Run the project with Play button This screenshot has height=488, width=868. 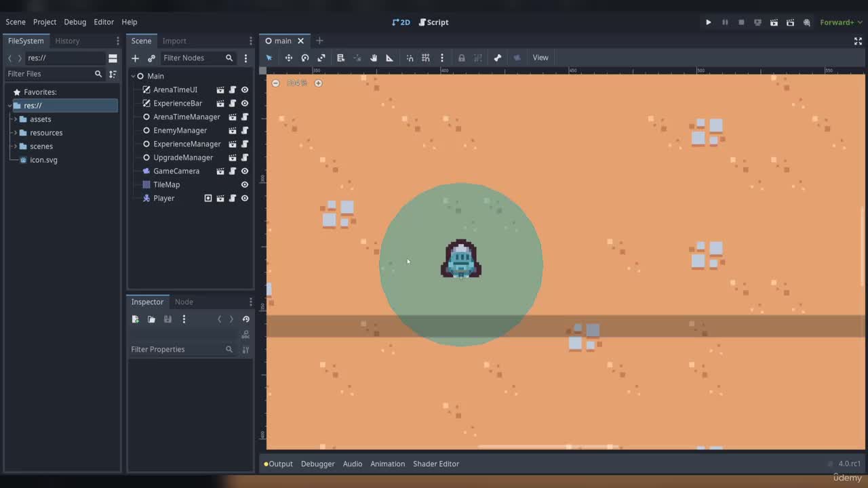[709, 22]
